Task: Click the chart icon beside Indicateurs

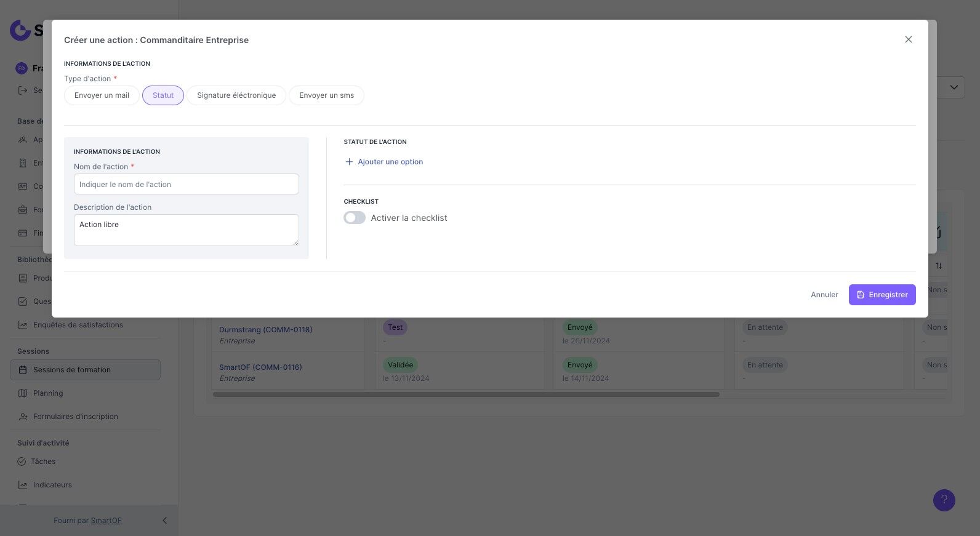Action: (23, 485)
